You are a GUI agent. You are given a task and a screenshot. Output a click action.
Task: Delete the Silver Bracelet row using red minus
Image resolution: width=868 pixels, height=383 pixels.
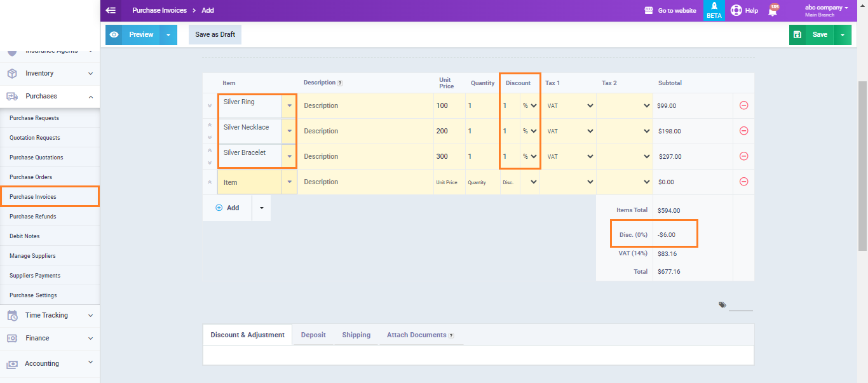[743, 156]
